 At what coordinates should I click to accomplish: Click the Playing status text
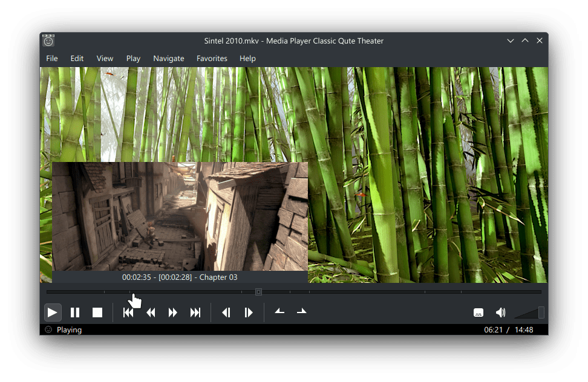tap(69, 330)
